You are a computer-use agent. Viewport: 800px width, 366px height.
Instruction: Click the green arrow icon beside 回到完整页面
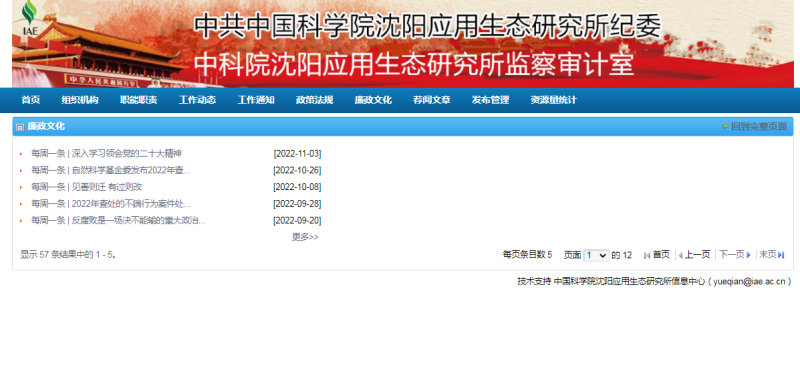coord(725,127)
